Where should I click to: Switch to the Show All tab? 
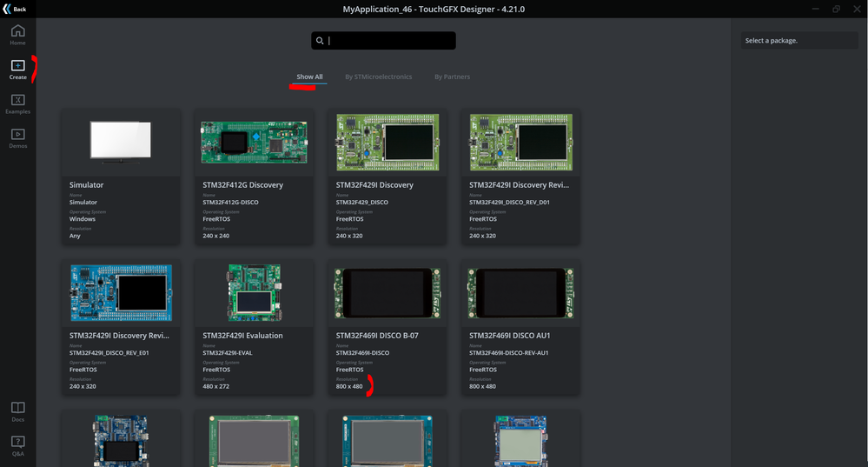[309, 77]
